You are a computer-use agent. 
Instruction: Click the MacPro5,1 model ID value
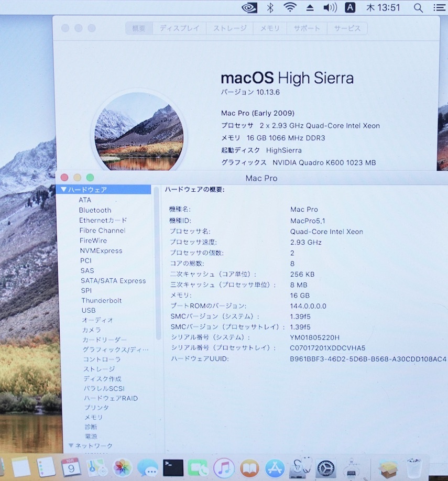point(308,221)
